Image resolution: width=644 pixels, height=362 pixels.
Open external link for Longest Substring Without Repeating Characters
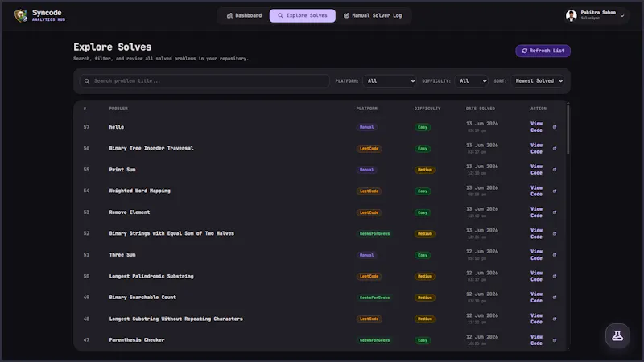(555, 319)
